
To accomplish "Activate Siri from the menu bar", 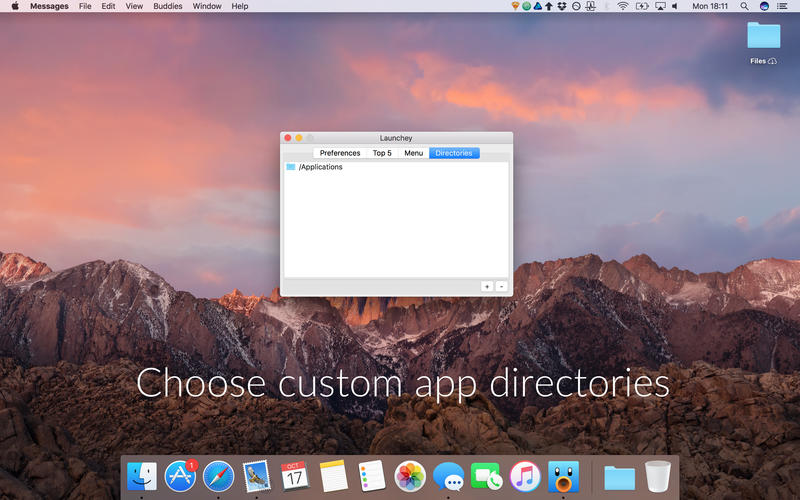I will (764, 6).
